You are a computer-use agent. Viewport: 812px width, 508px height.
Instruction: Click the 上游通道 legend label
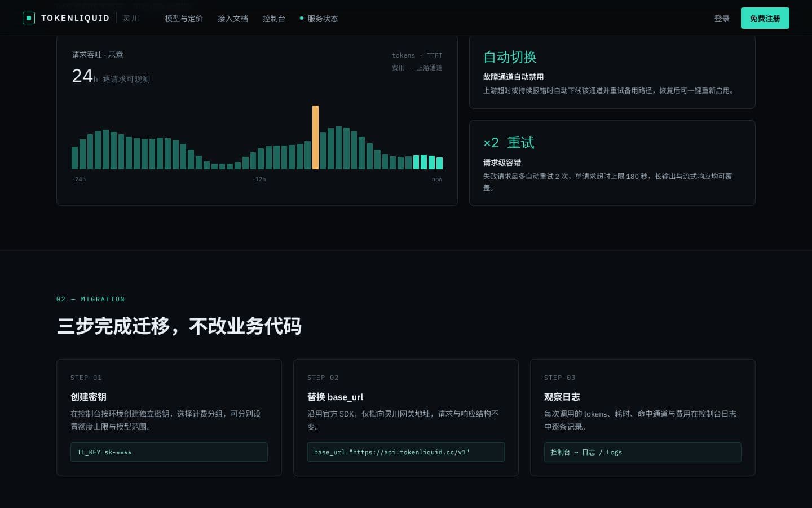[430, 68]
